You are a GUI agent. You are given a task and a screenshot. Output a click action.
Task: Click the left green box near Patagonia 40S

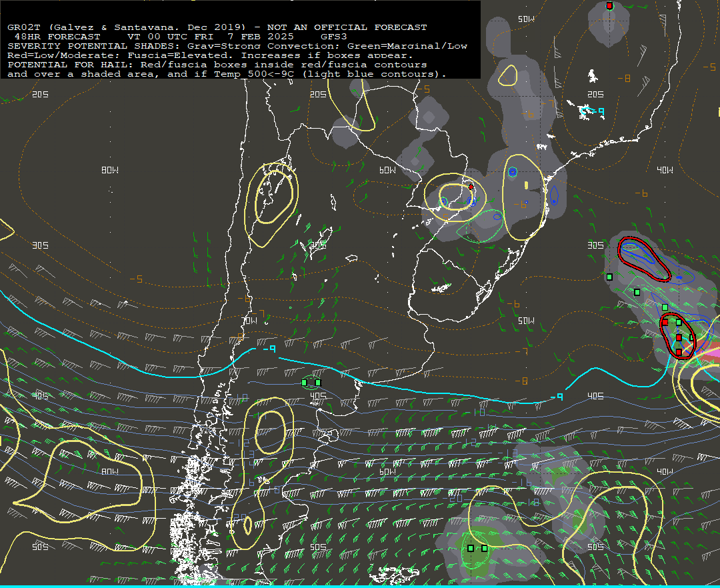(304, 383)
